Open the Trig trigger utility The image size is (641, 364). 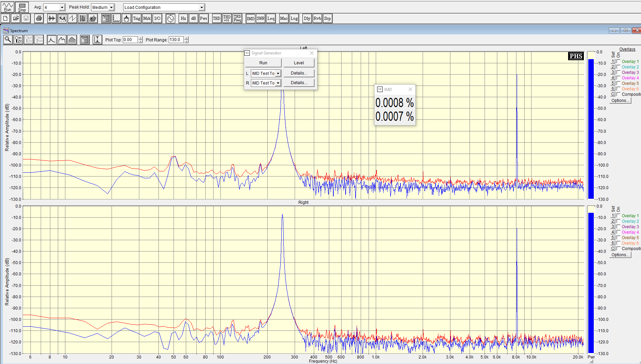[x=137, y=18]
